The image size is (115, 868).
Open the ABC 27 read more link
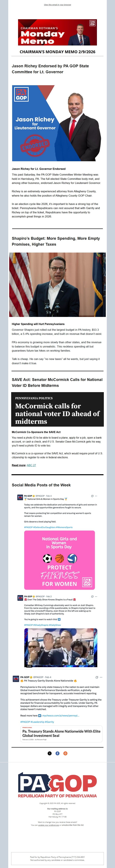pyautogui.click(x=31, y=465)
